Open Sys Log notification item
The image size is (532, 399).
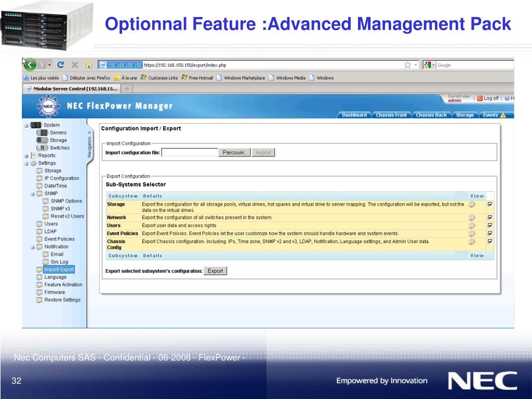point(59,262)
